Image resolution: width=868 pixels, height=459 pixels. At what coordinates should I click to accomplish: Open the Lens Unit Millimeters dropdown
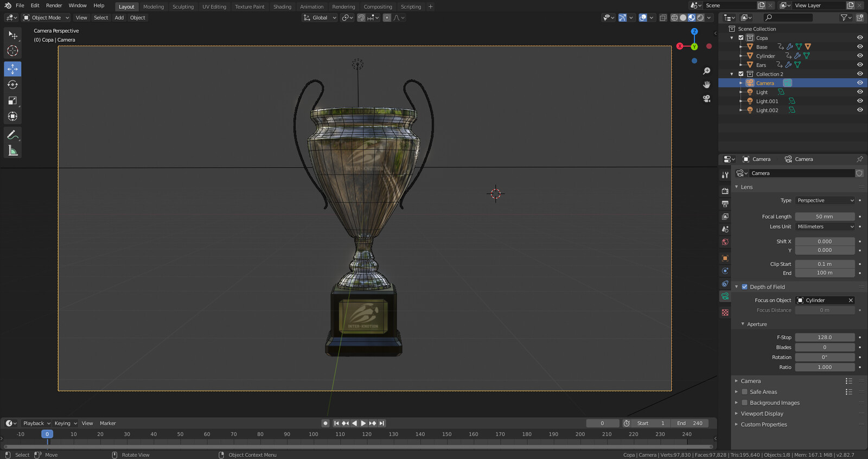coord(825,227)
